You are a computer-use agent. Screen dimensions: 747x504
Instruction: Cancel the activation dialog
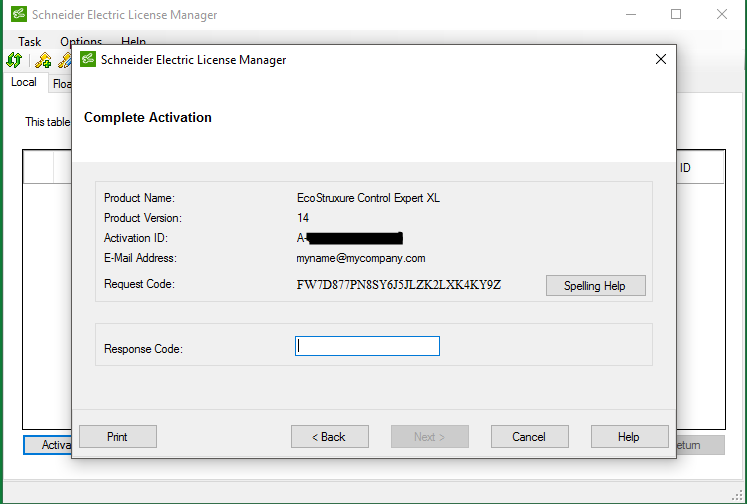(x=530, y=437)
